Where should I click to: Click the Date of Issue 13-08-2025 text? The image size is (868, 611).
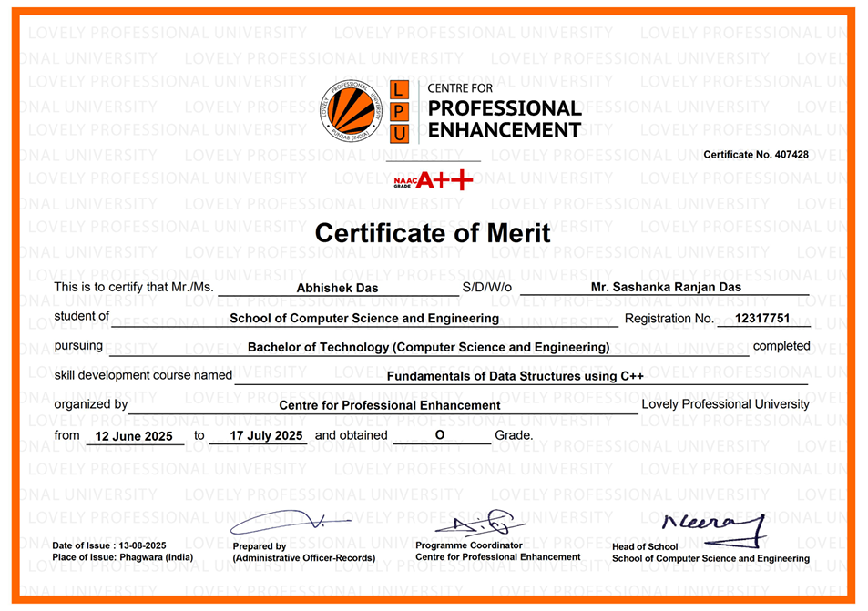click(109, 545)
